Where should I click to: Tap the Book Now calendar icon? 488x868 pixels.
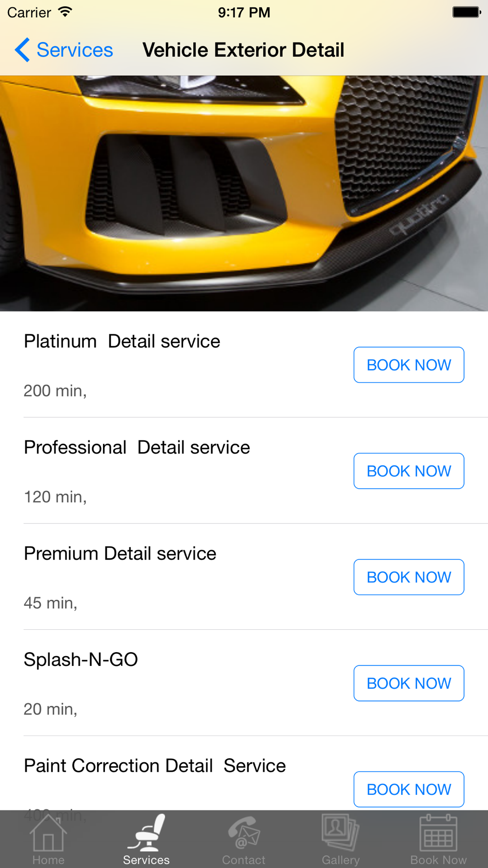[438, 834]
